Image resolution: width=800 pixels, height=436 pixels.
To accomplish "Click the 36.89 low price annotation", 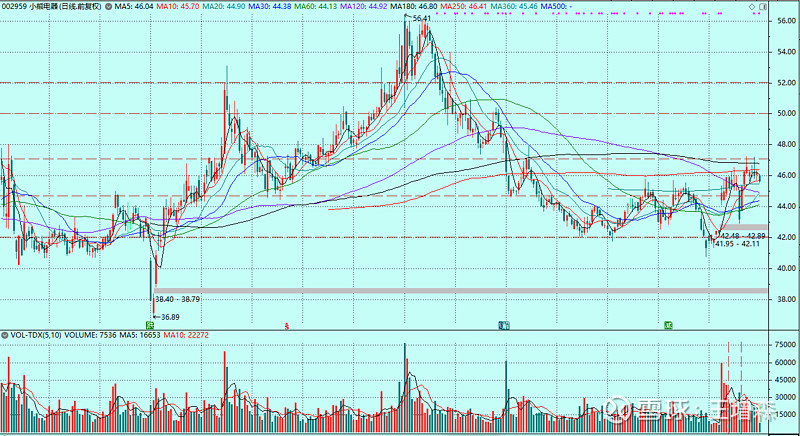I will click(x=170, y=317).
